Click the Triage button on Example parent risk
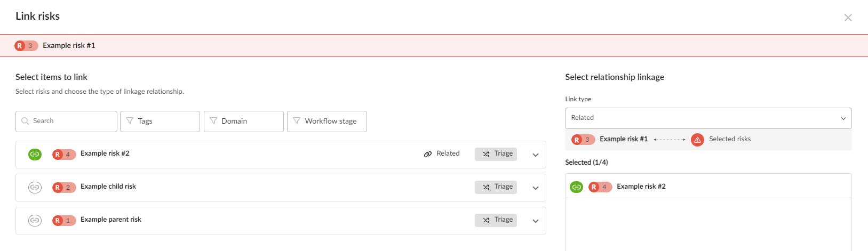The image size is (868, 251). click(496, 220)
